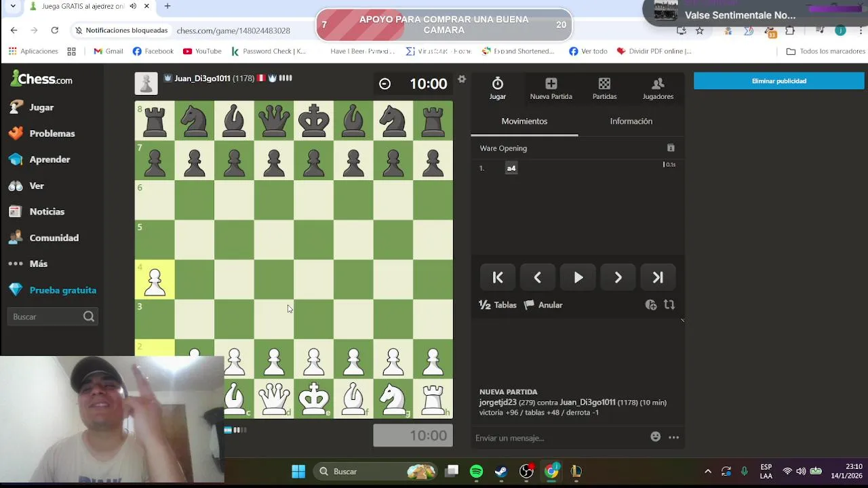Open a new browser tab

(x=167, y=6)
